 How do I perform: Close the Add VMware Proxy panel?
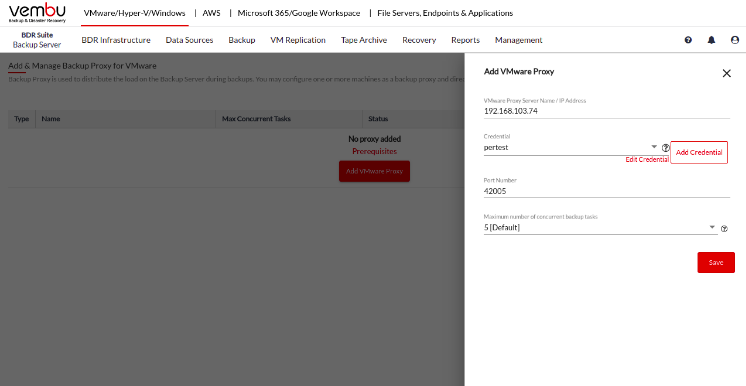726,73
